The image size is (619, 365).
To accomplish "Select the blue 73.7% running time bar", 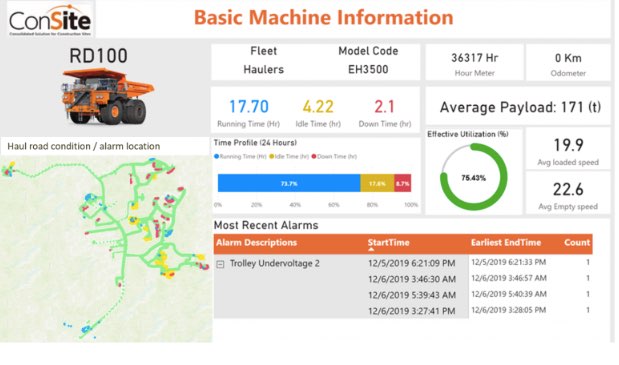I will [289, 183].
